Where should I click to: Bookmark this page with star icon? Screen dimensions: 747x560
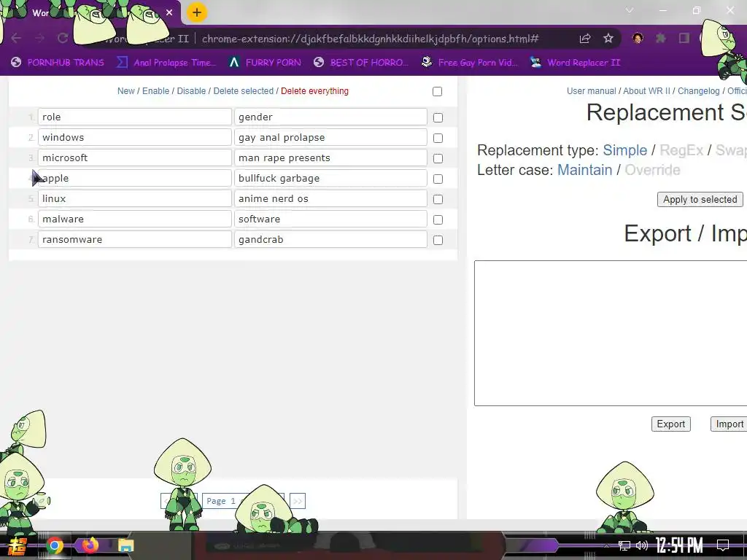608,39
